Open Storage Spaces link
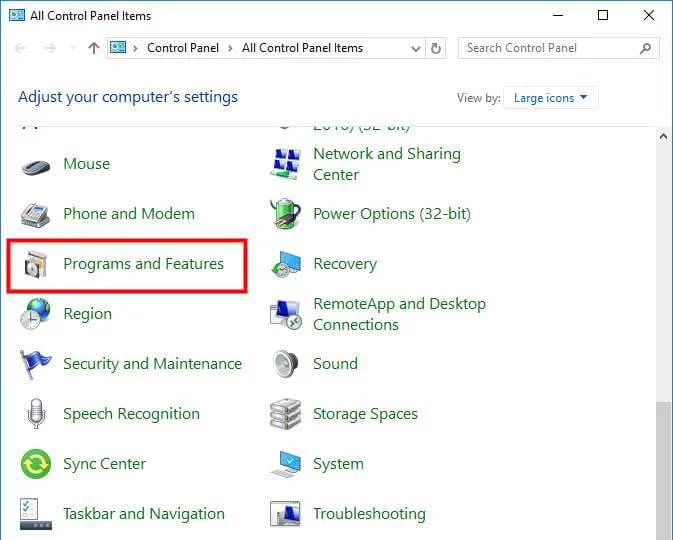Image resolution: width=673 pixels, height=540 pixels. pyautogui.click(x=365, y=414)
